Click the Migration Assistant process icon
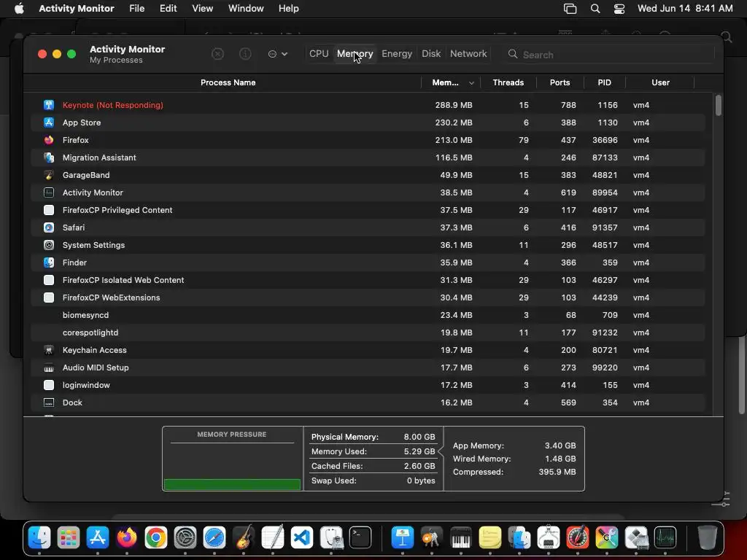This screenshot has height=560, width=747. pos(49,157)
